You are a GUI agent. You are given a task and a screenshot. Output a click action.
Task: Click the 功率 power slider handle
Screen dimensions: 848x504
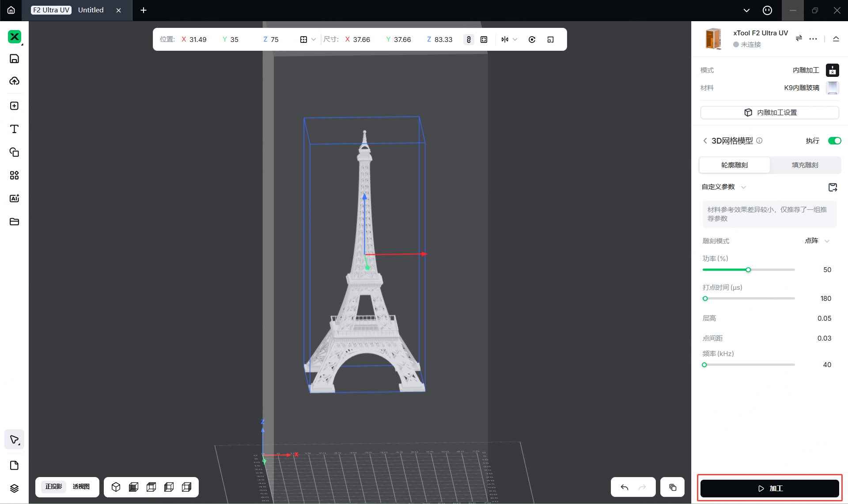(748, 269)
